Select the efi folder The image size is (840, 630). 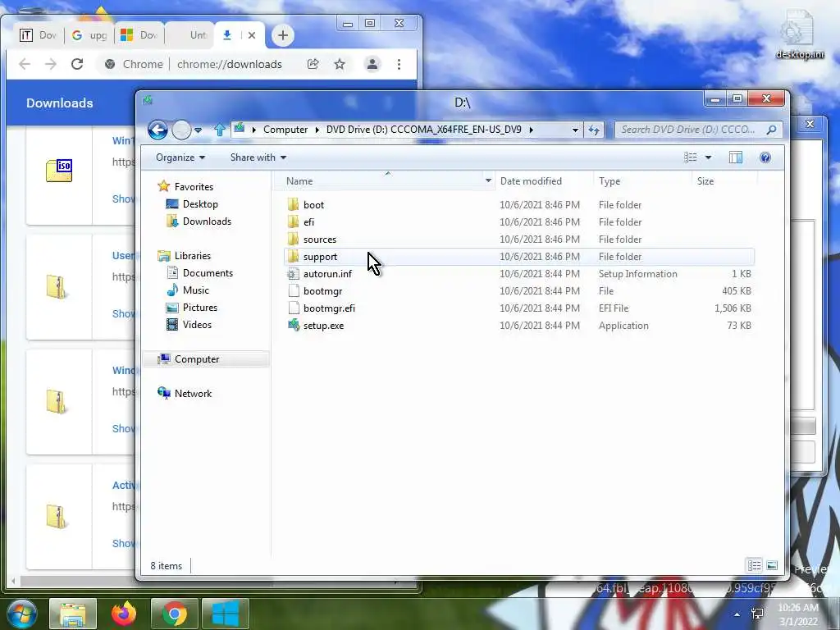pos(308,221)
